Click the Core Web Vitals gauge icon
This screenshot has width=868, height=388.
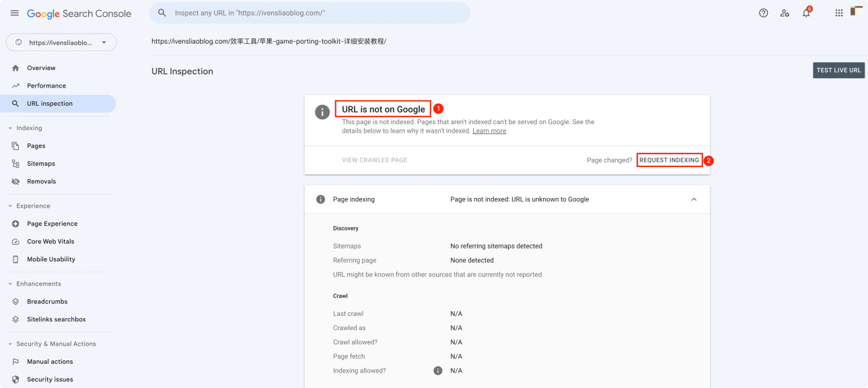tap(15, 241)
